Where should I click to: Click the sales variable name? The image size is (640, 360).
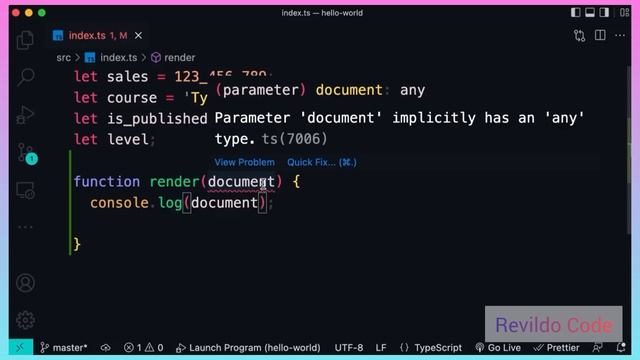(127, 76)
